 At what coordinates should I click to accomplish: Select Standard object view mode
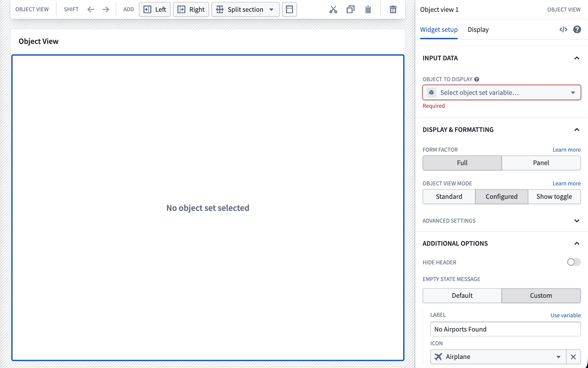tap(449, 197)
